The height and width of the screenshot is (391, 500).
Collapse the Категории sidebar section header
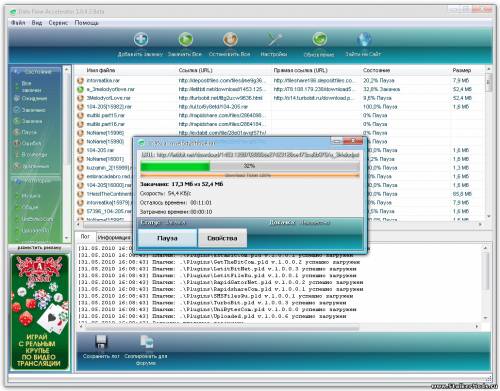click(x=36, y=180)
